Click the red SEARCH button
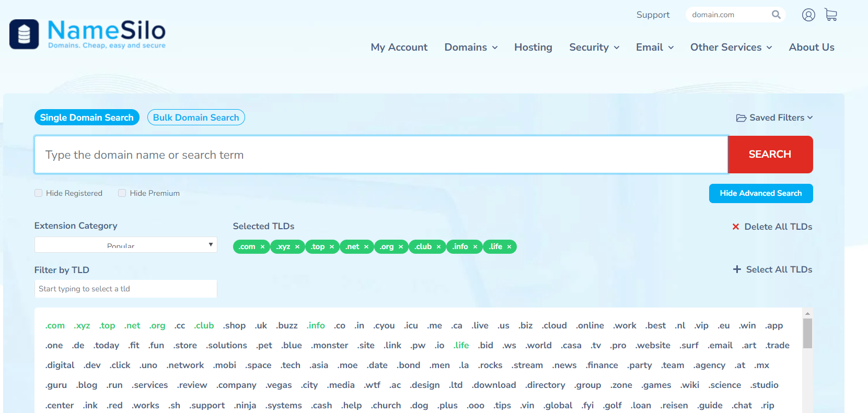This screenshot has width=868, height=413. [x=770, y=155]
